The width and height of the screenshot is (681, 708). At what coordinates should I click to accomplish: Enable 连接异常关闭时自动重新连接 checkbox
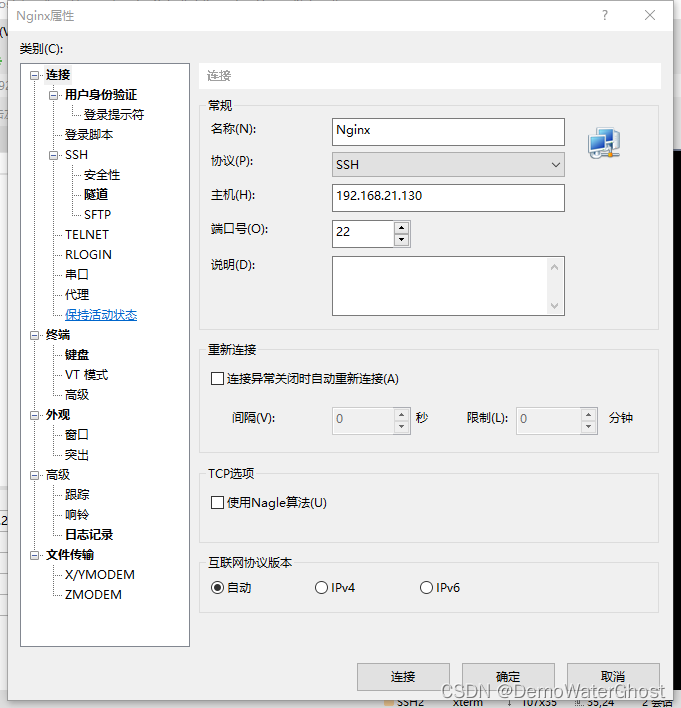click(217, 378)
